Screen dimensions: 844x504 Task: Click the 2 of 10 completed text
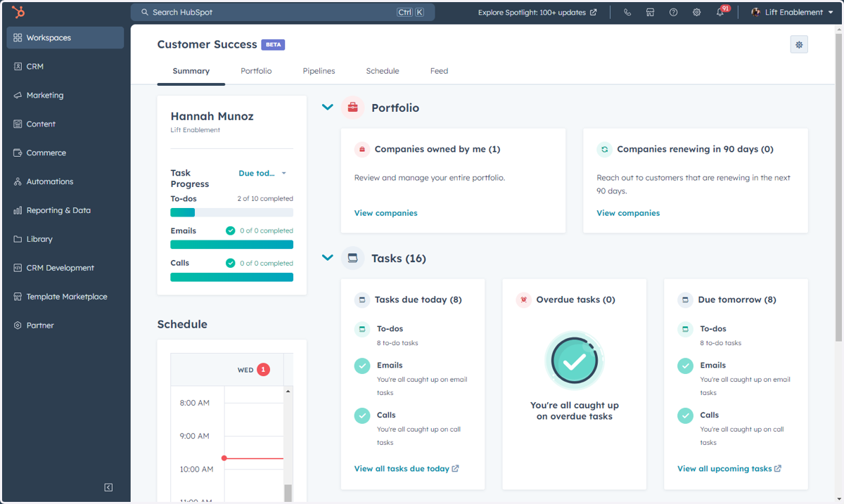(x=265, y=199)
